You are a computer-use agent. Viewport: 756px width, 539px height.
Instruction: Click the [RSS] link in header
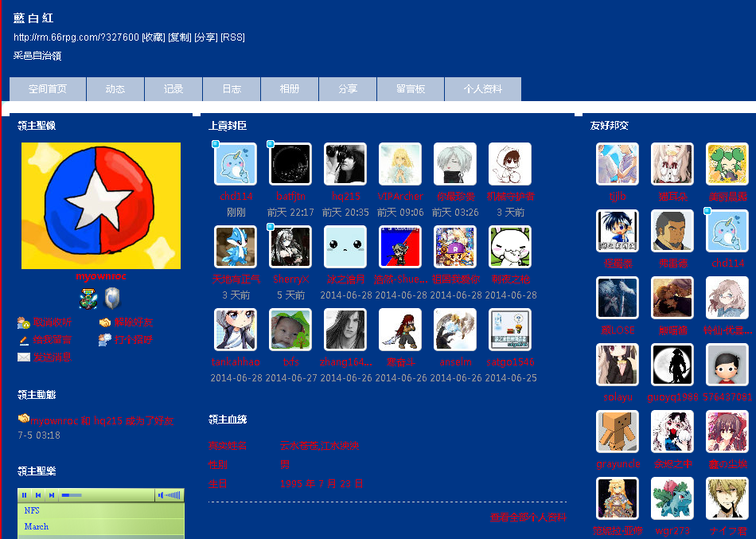[x=233, y=37]
